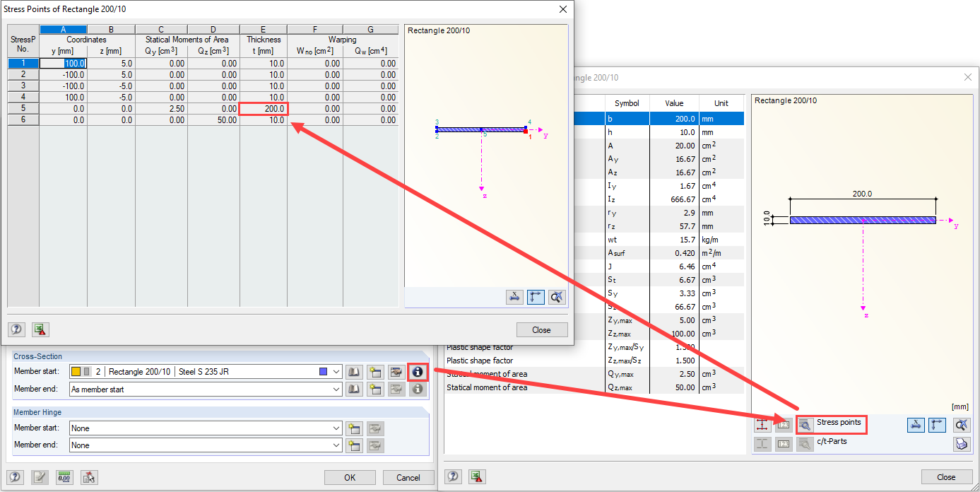Toggle axes display in Stress Points graphic
This screenshot has width=980, height=492.
[536, 297]
